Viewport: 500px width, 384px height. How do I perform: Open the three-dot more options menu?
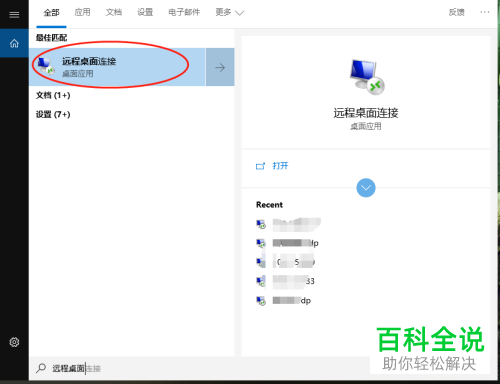(485, 12)
